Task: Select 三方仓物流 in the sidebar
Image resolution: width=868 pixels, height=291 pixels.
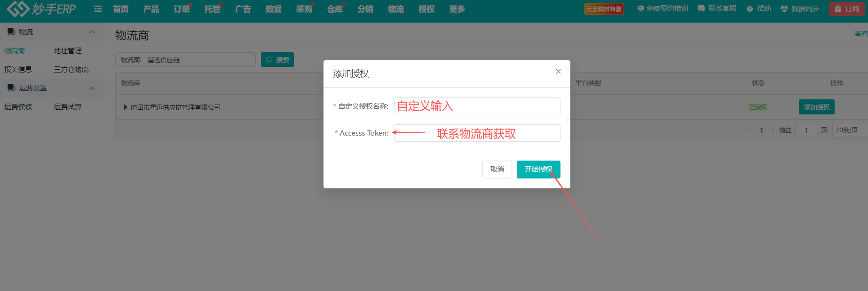Action: tap(71, 70)
